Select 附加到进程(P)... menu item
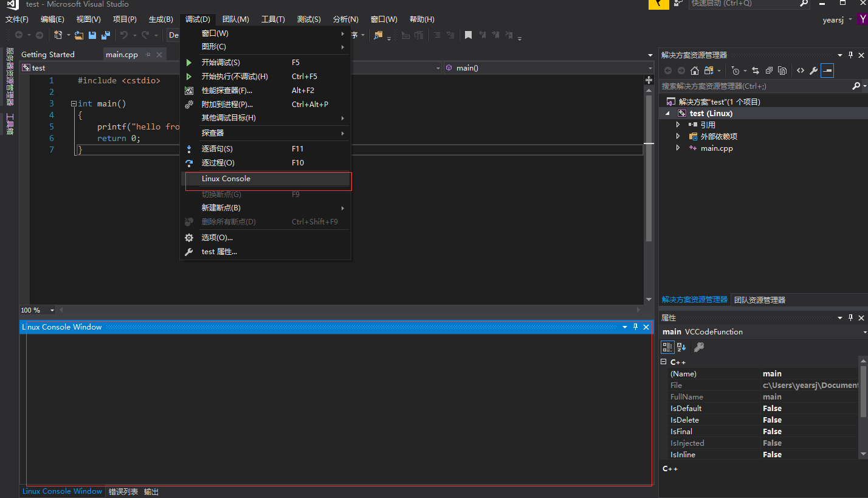 pyautogui.click(x=265, y=105)
